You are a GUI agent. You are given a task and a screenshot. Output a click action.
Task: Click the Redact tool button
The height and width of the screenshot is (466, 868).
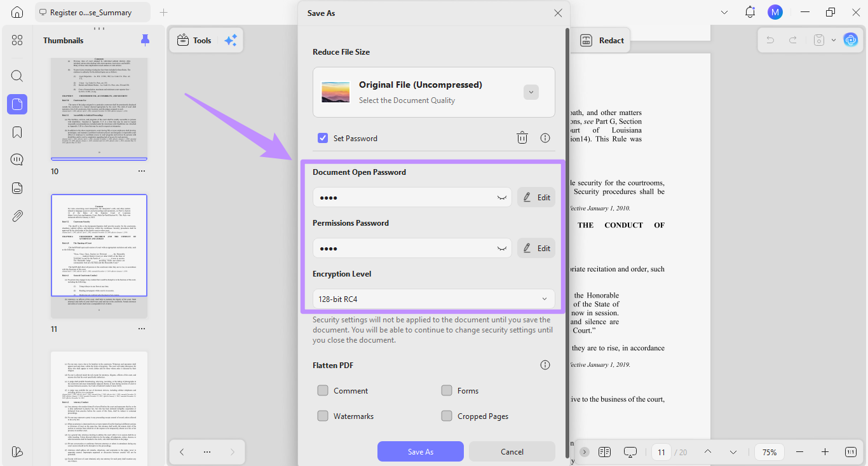point(602,40)
